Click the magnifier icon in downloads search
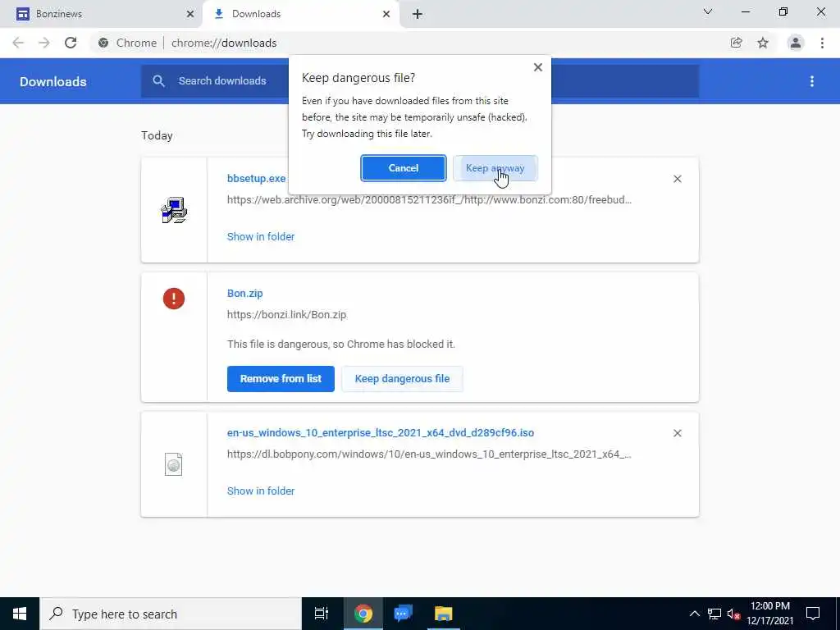The image size is (840, 630). click(158, 81)
